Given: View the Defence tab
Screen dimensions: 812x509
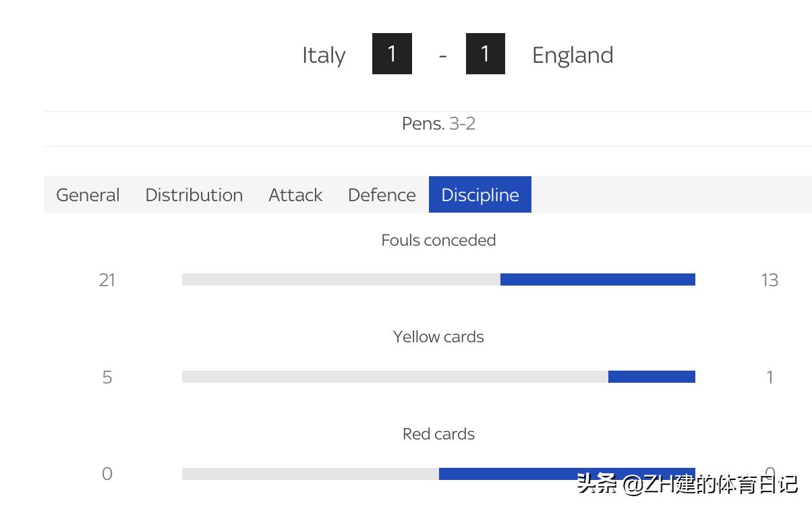Looking at the screenshot, I should [382, 195].
